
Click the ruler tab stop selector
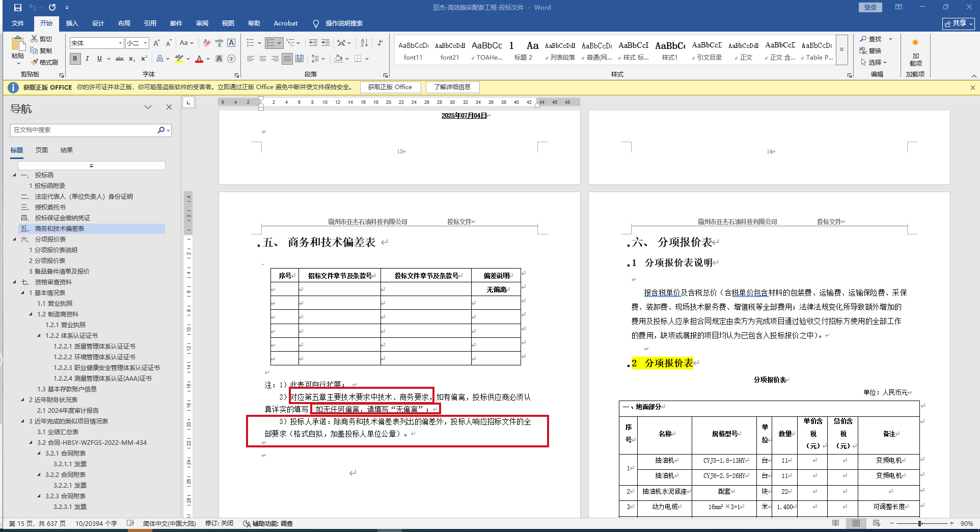point(188,102)
